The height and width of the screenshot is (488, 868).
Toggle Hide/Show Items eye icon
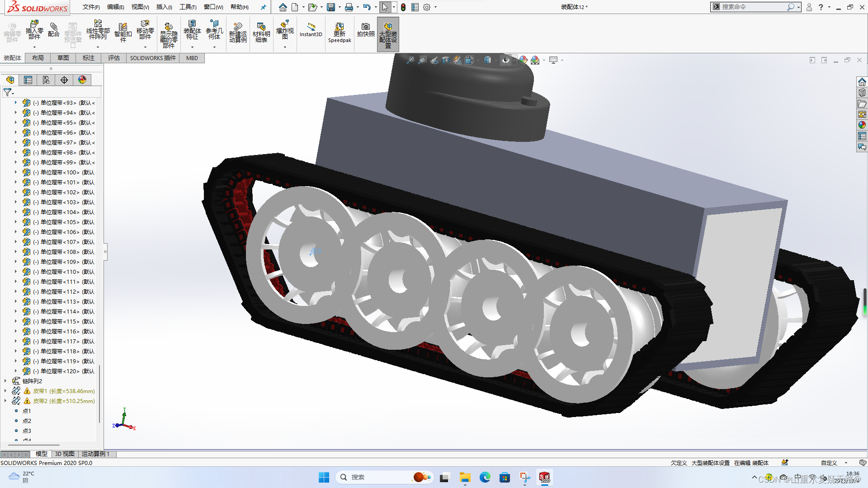[x=505, y=60]
